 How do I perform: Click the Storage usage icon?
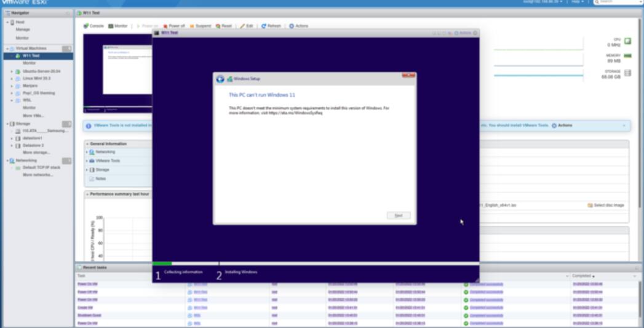pyautogui.click(x=627, y=73)
